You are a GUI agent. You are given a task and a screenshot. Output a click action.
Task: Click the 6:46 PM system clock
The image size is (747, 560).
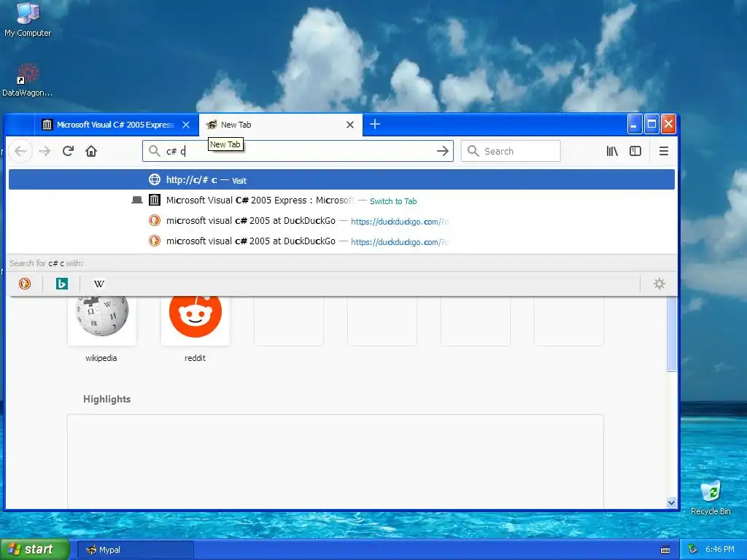tap(720, 550)
